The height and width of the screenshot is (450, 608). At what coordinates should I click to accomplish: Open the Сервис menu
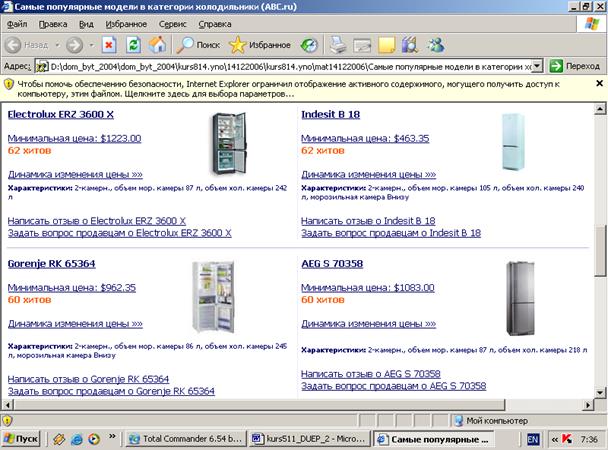(x=171, y=22)
